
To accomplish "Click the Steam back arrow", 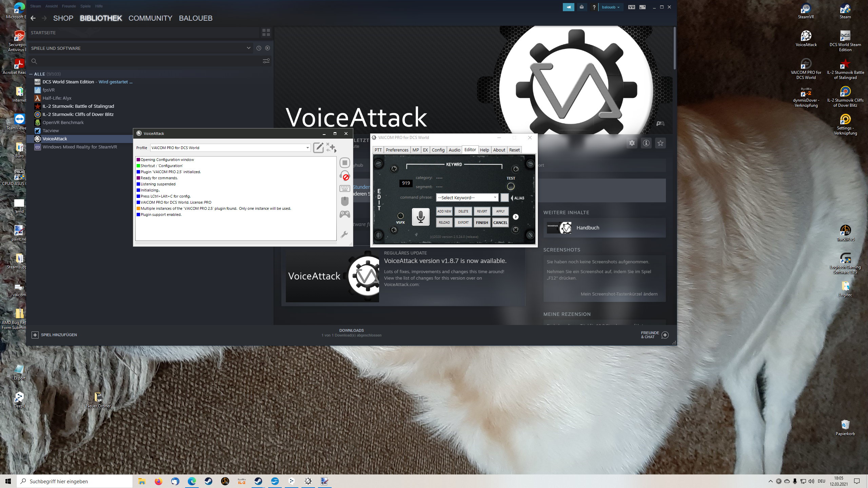I will (x=33, y=18).
